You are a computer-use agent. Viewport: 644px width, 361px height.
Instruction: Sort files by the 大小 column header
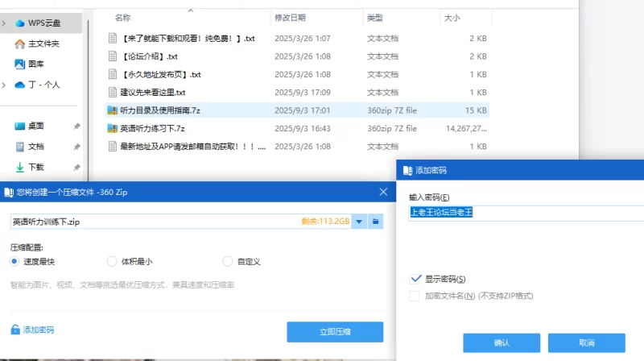tap(451, 17)
